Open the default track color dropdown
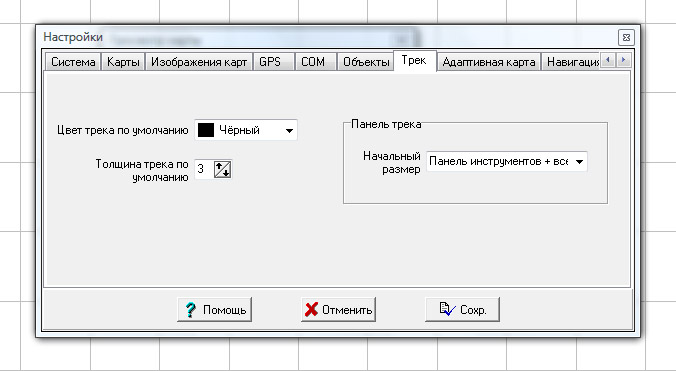Viewport: 676px width, 371px height. click(289, 131)
